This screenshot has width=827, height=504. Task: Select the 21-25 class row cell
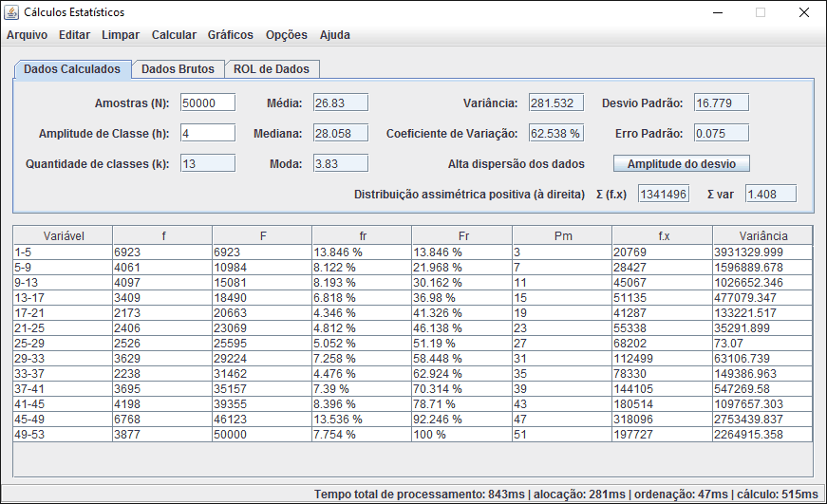tap(63, 327)
